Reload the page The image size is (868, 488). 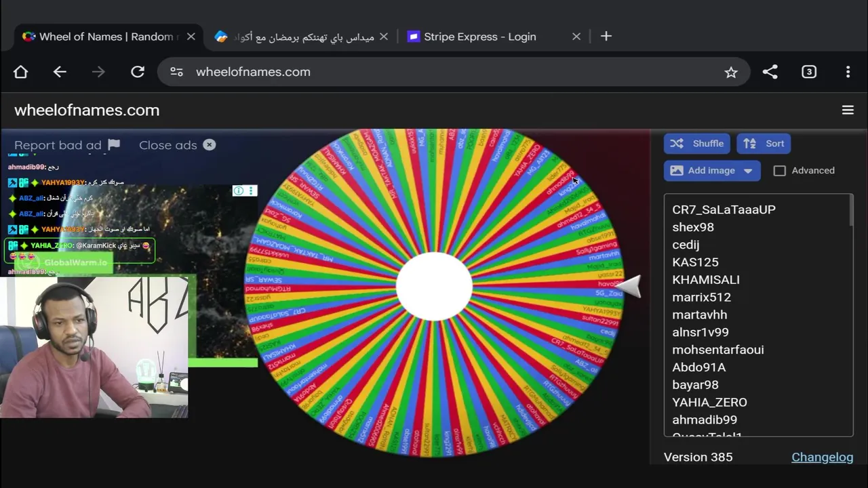pyautogui.click(x=138, y=72)
